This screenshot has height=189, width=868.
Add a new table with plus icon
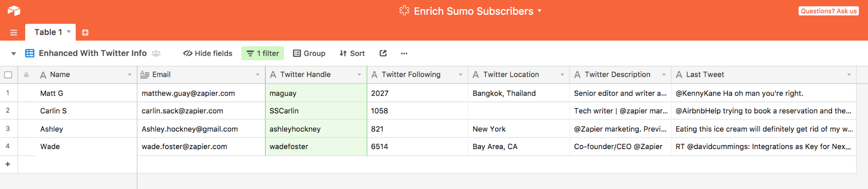pos(85,33)
